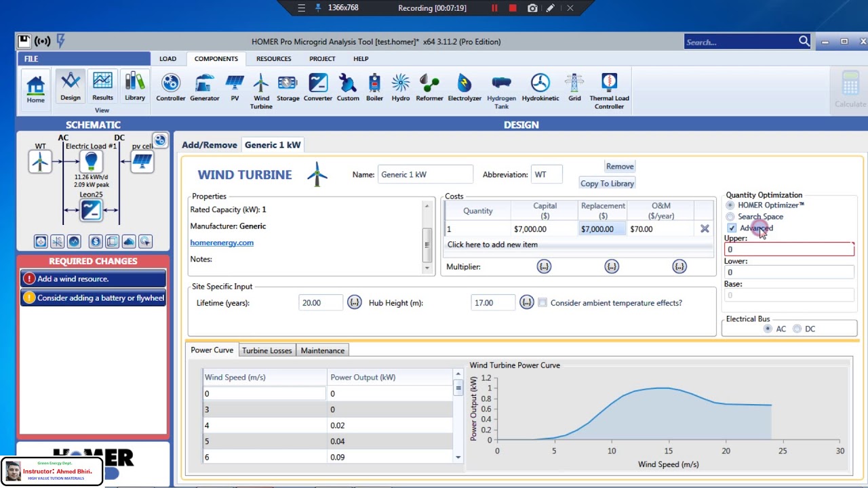Viewport: 868px width, 488px height.
Task: Add a Boiler component
Action: pos(374,88)
